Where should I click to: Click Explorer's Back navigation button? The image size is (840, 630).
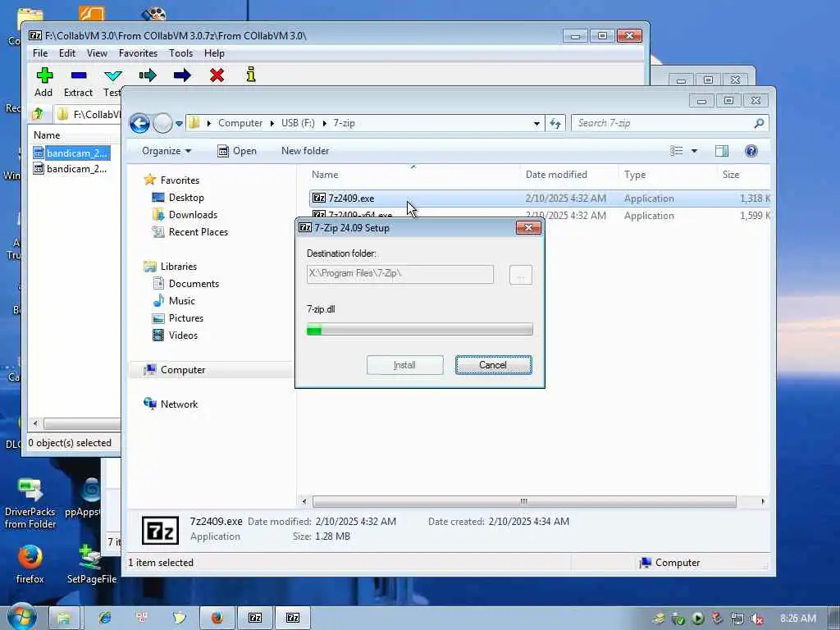pyautogui.click(x=139, y=123)
